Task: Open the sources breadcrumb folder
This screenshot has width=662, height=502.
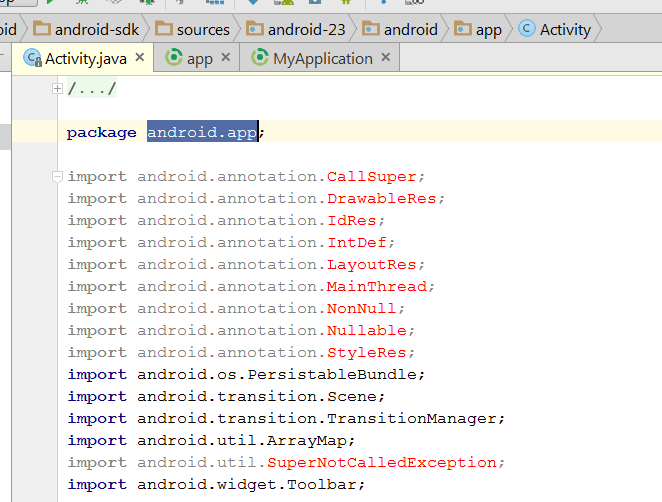Action: pos(193,30)
